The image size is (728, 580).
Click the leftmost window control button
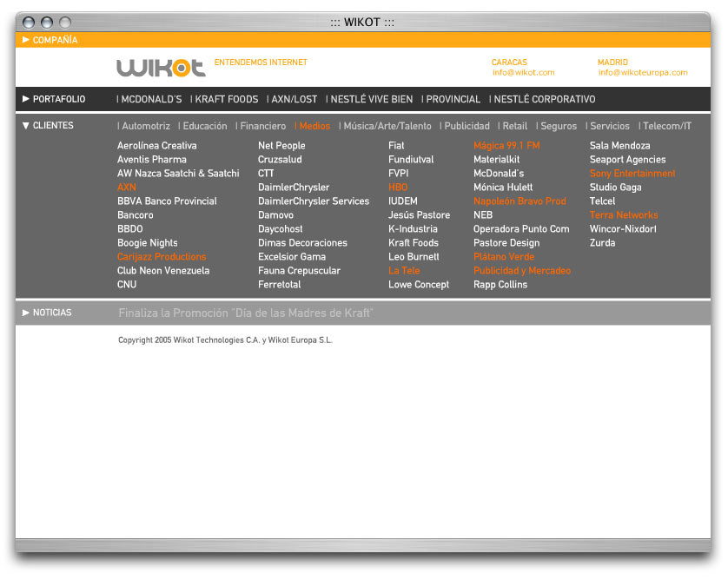click(29, 23)
